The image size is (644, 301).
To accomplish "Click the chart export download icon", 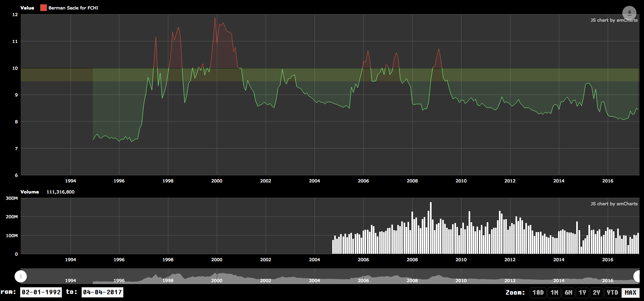I will pos(629,13).
